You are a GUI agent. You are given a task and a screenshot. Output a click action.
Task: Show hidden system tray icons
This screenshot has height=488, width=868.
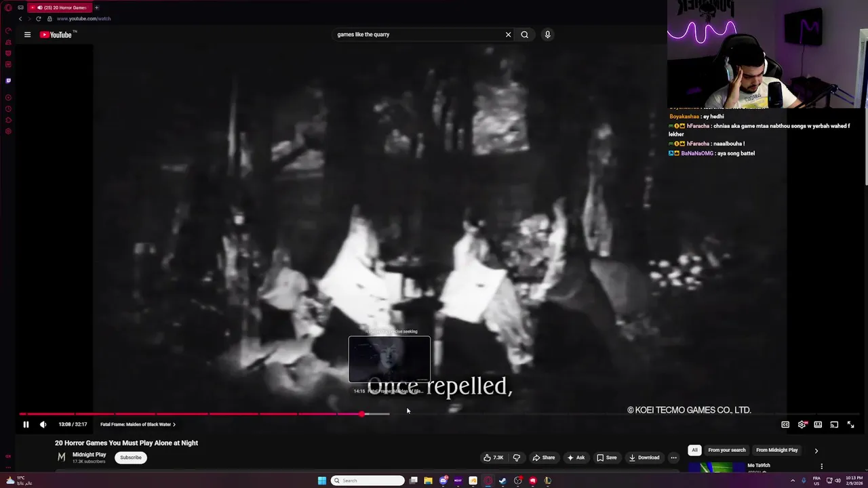pos(793,481)
